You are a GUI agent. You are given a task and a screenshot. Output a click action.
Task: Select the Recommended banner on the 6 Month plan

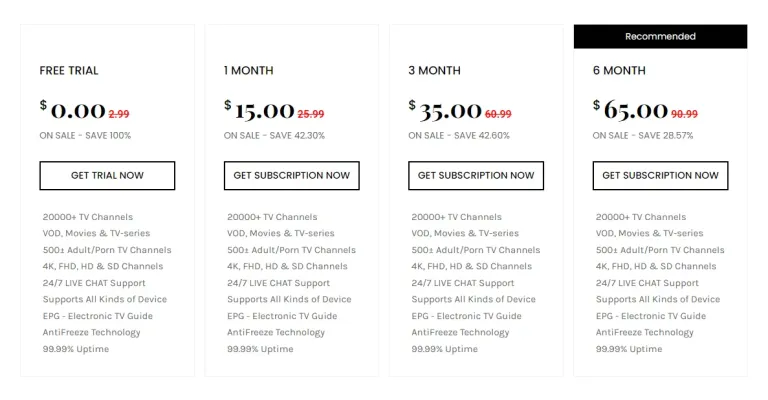660,36
